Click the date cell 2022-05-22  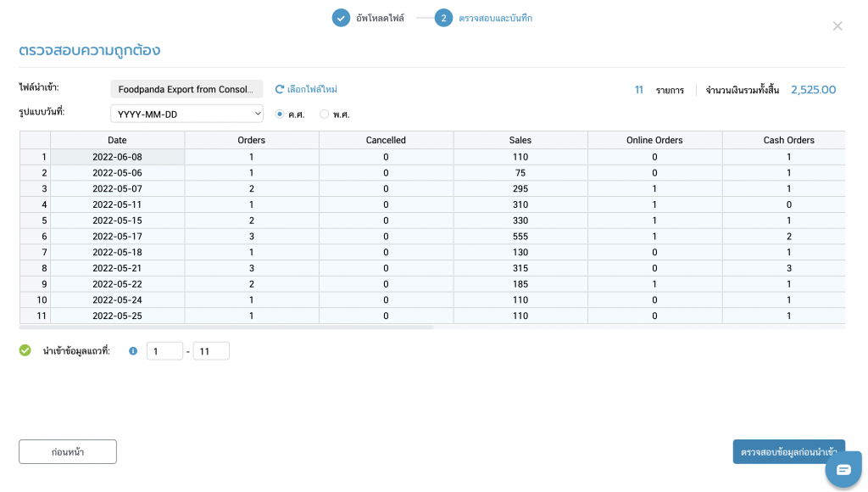click(117, 283)
